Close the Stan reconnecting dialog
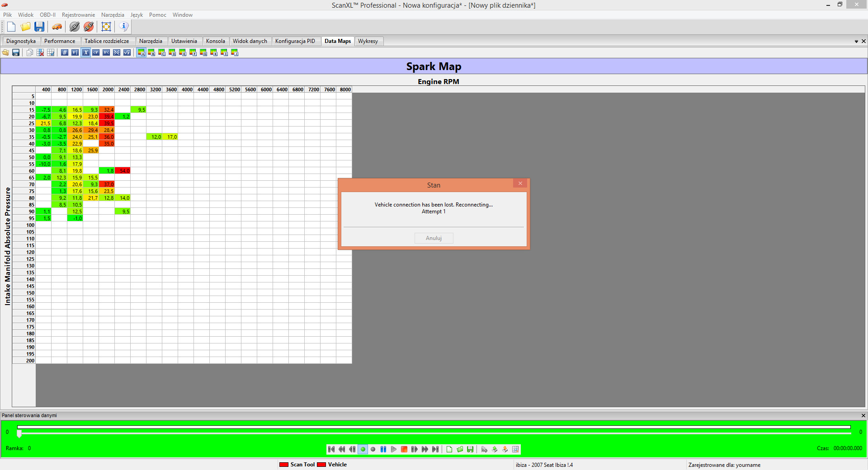This screenshot has width=868, height=470. click(520, 183)
